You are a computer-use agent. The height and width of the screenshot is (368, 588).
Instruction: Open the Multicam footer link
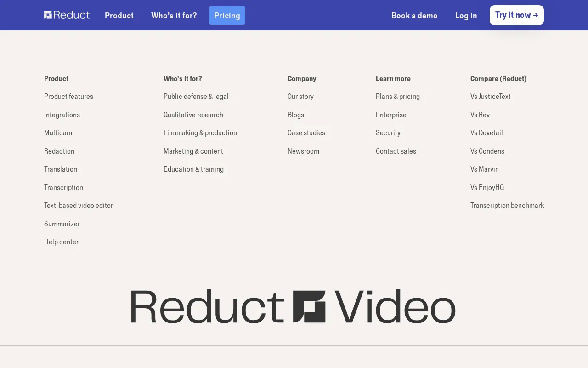pos(58,133)
